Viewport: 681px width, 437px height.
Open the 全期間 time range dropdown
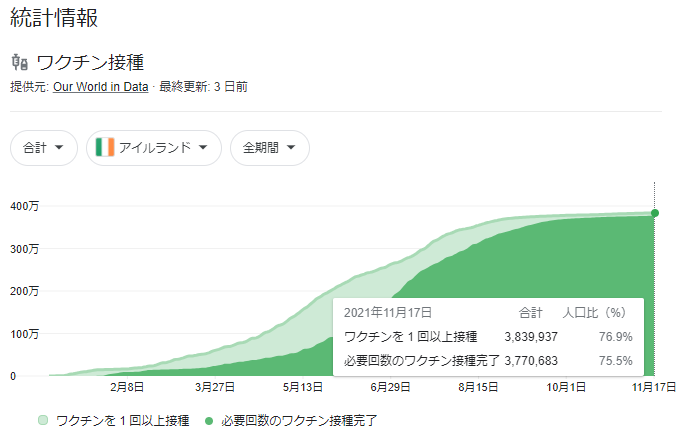tap(269, 148)
